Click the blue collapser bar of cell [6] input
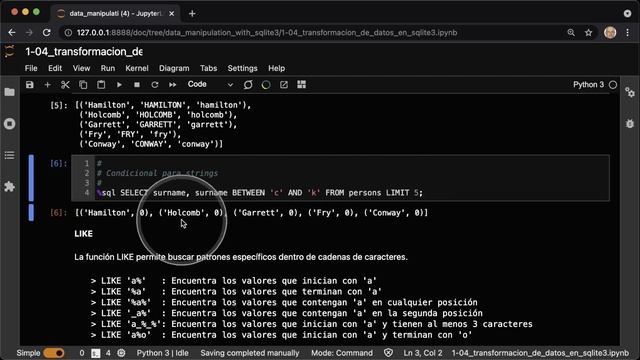This screenshot has width=640, height=360. [31, 178]
